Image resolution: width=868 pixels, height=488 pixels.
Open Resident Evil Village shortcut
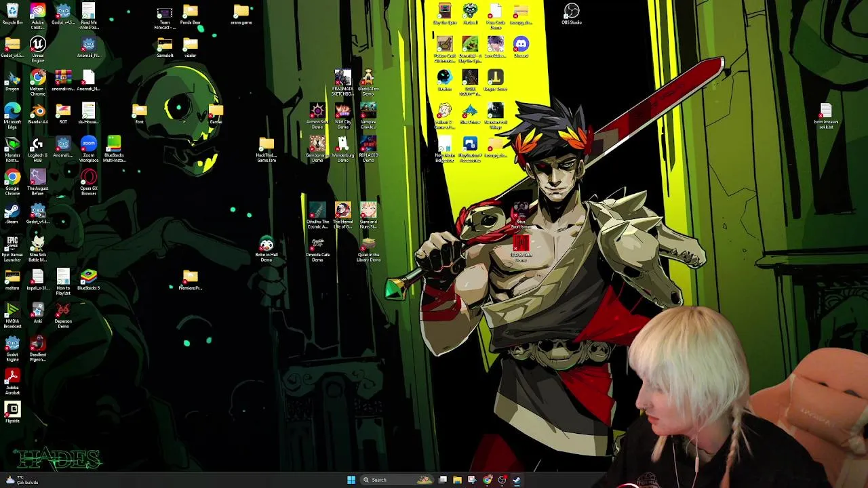tap(496, 116)
